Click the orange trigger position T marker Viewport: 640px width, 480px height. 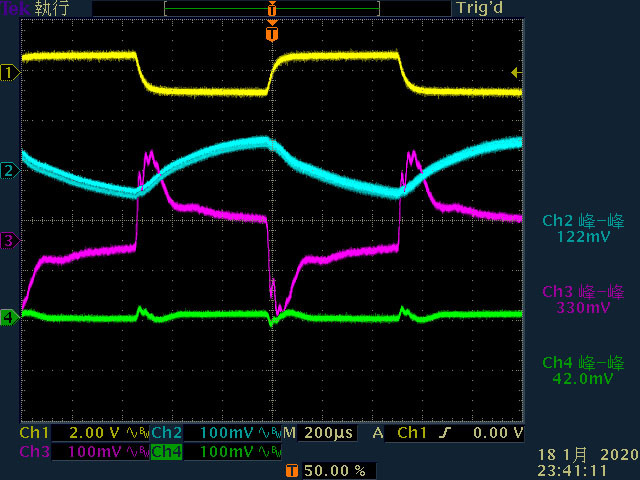point(272,33)
